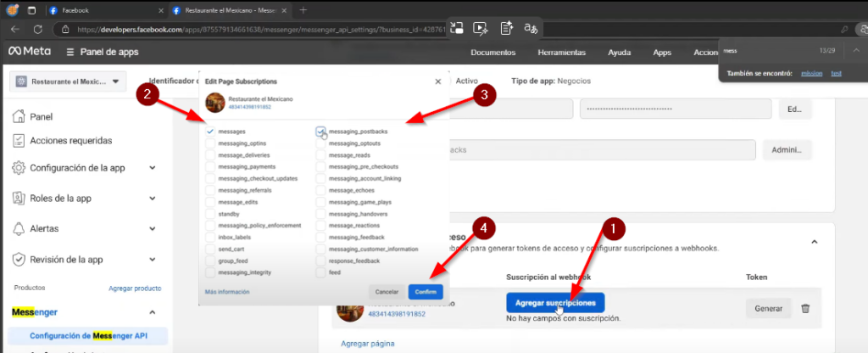Click the Restaurante el Mexicano avatar in dialog

(x=214, y=103)
